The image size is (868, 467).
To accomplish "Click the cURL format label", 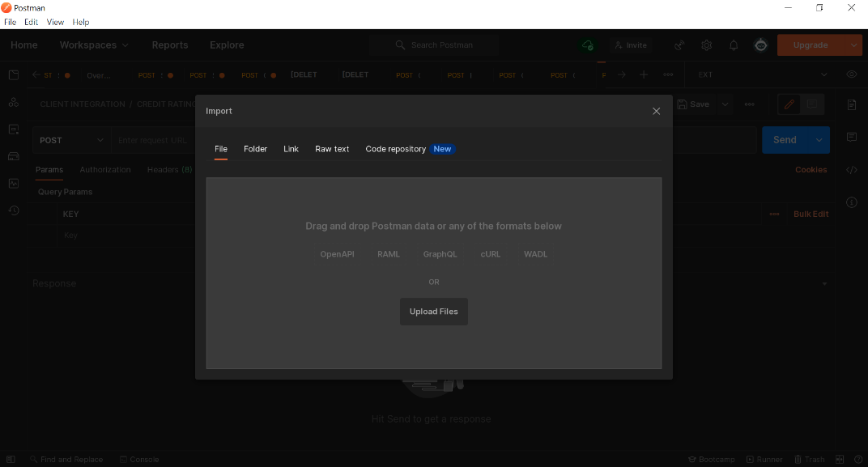I will coord(491,254).
